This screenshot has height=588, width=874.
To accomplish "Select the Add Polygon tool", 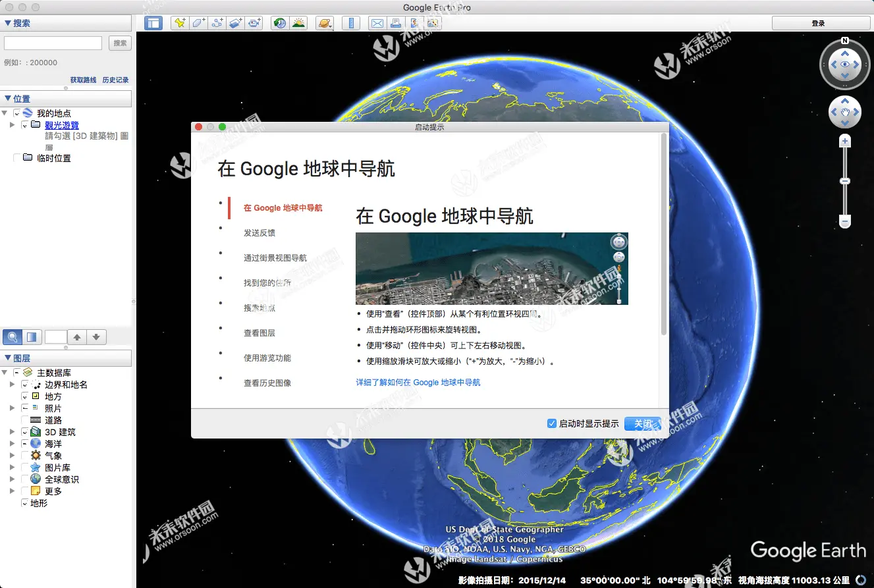I will 198,23.
